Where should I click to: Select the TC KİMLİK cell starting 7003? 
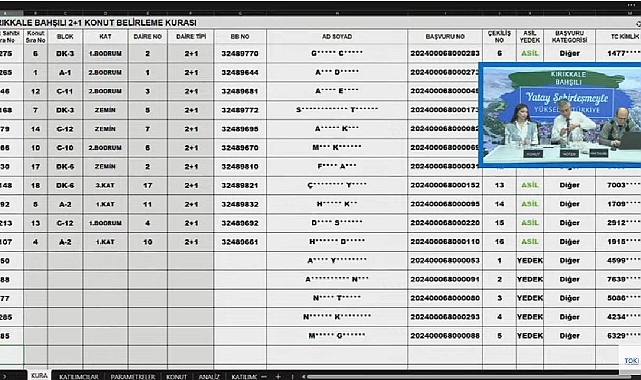click(619, 185)
